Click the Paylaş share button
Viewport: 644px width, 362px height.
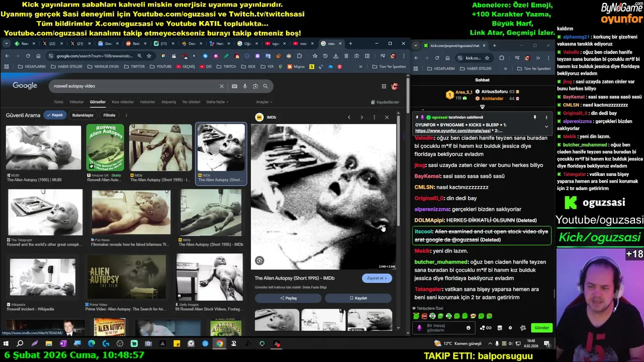[x=288, y=298]
